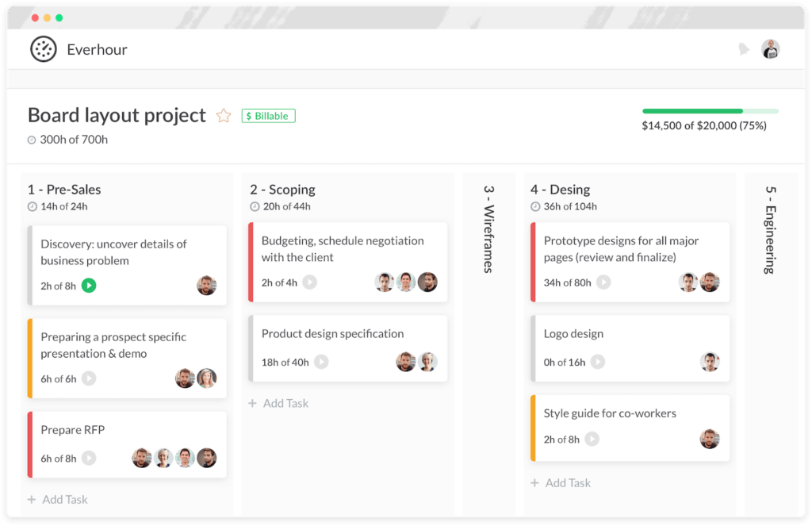The width and height of the screenshot is (812, 526).
Task: Start the timer on the Discovery task
Action: point(88,284)
